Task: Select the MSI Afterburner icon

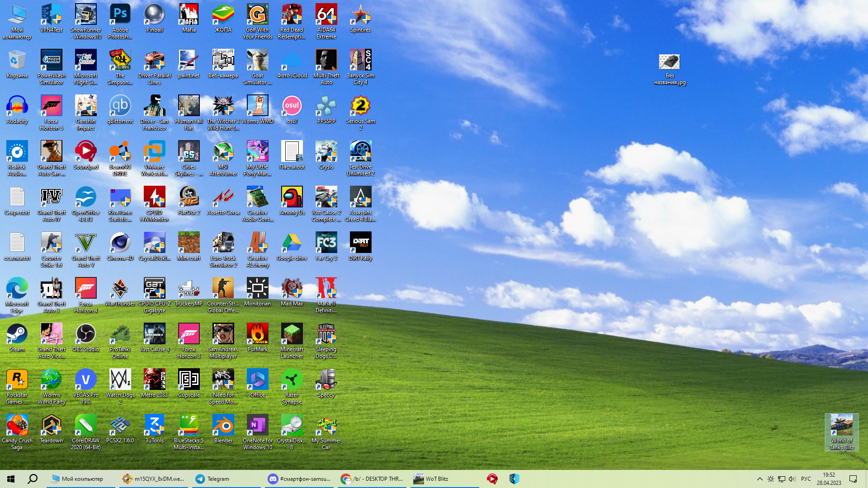Action: 223,158
